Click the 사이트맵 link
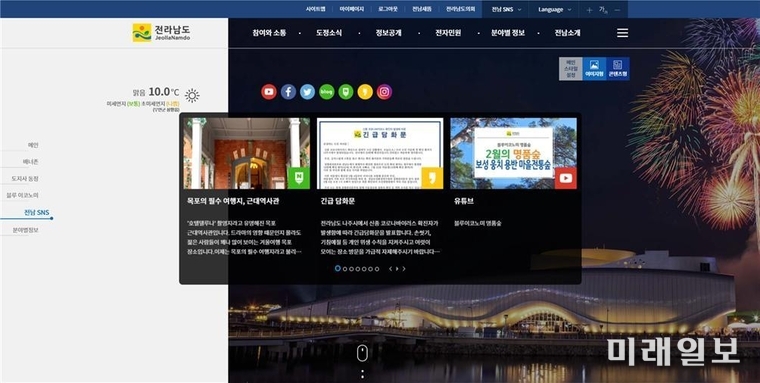Screen dimensions: 760x383 pos(315,9)
